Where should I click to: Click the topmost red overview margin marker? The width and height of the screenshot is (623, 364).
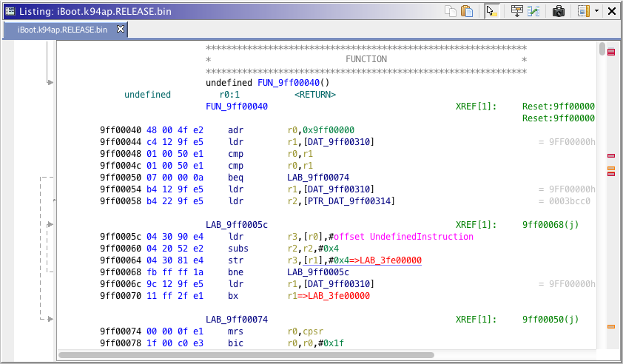click(x=611, y=52)
